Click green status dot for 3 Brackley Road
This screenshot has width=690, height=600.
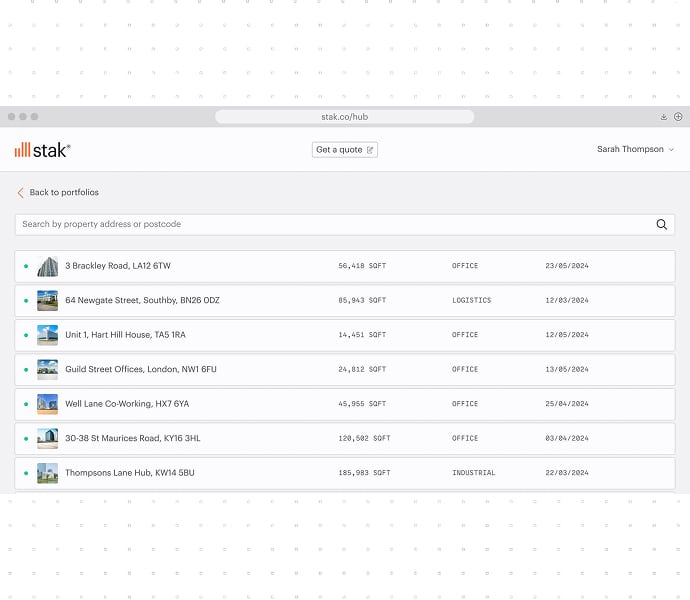click(x=26, y=266)
